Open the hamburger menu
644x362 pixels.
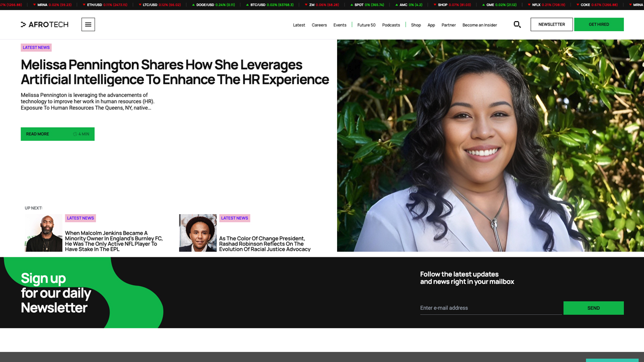pyautogui.click(x=88, y=25)
